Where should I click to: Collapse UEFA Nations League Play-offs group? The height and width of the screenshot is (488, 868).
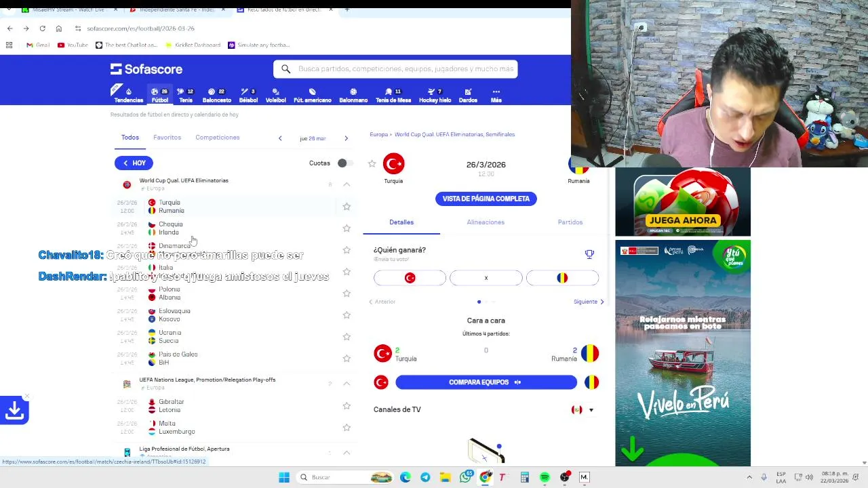[x=347, y=384]
